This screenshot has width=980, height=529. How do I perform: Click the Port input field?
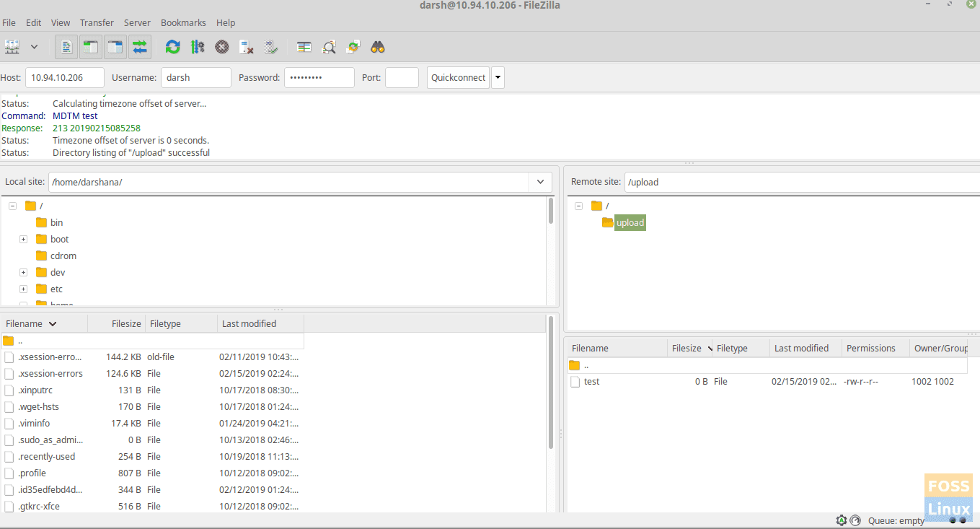pyautogui.click(x=402, y=77)
